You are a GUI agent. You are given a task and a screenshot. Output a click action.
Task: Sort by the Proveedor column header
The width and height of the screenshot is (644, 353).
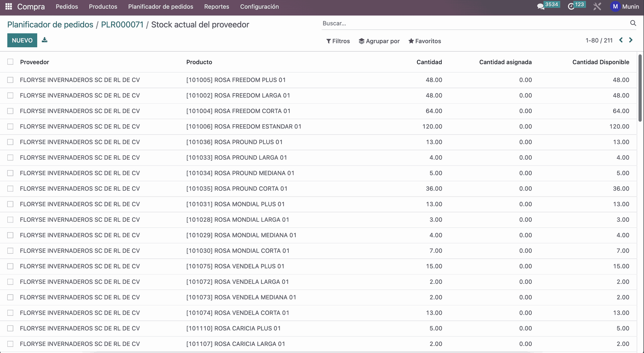point(35,62)
